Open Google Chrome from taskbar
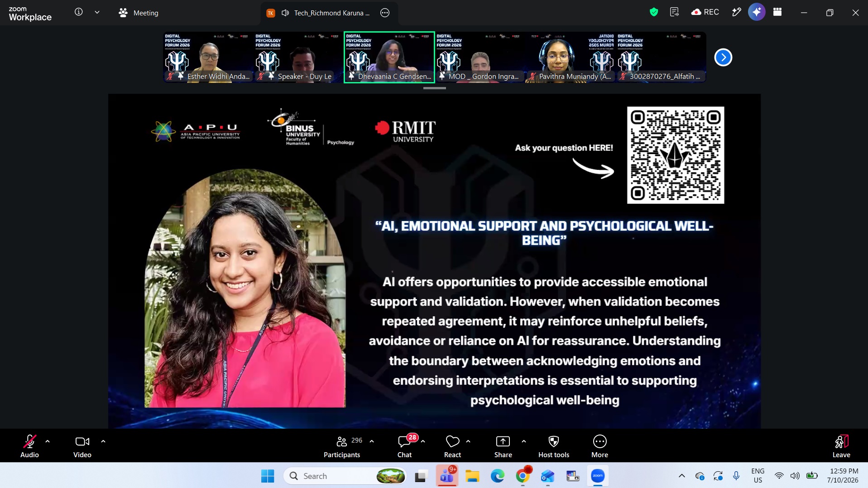The image size is (868, 488). tap(523, 476)
